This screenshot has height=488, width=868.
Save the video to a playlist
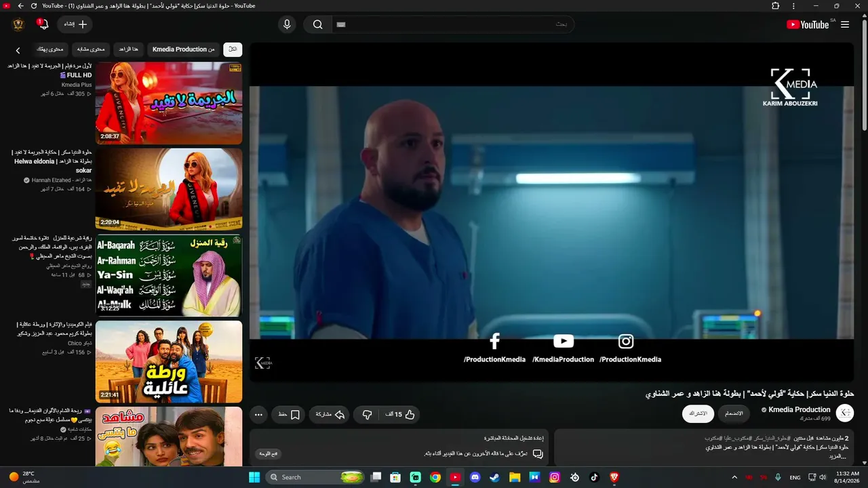289,414
